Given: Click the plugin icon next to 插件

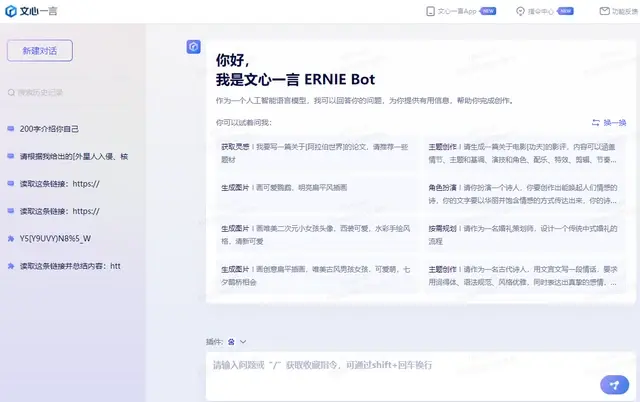Looking at the screenshot, I should click(231, 342).
